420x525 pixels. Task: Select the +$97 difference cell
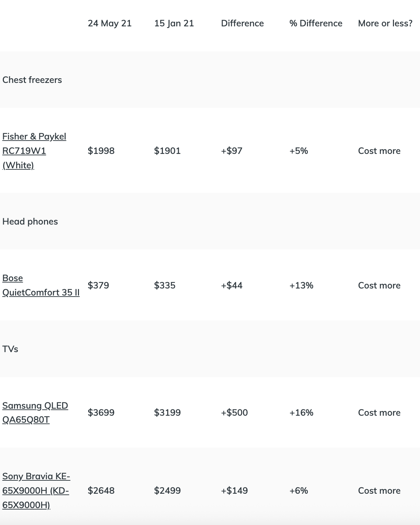(231, 151)
